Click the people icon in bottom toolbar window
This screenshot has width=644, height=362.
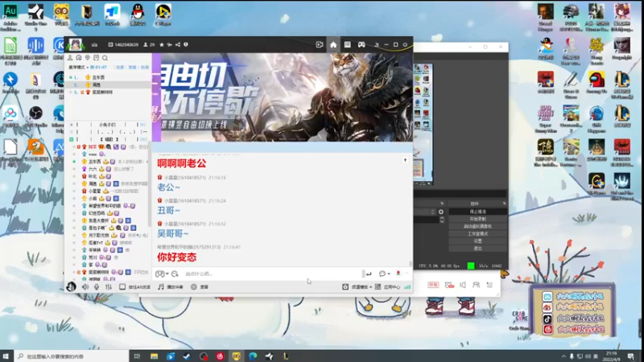point(476,285)
